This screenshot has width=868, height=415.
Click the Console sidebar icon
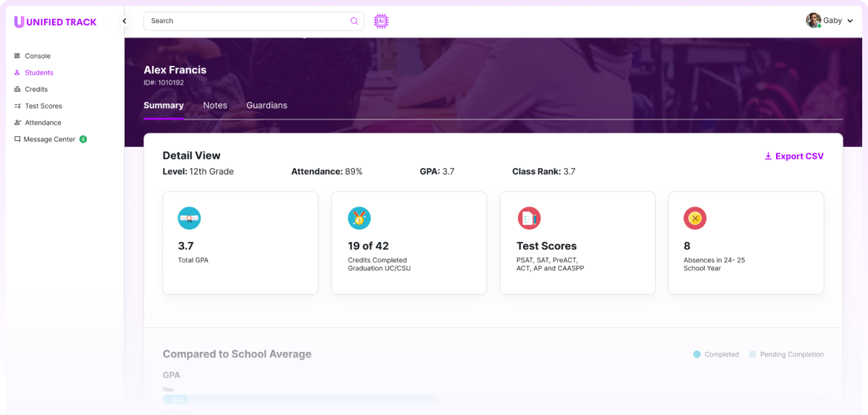pyautogui.click(x=17, y=56)
